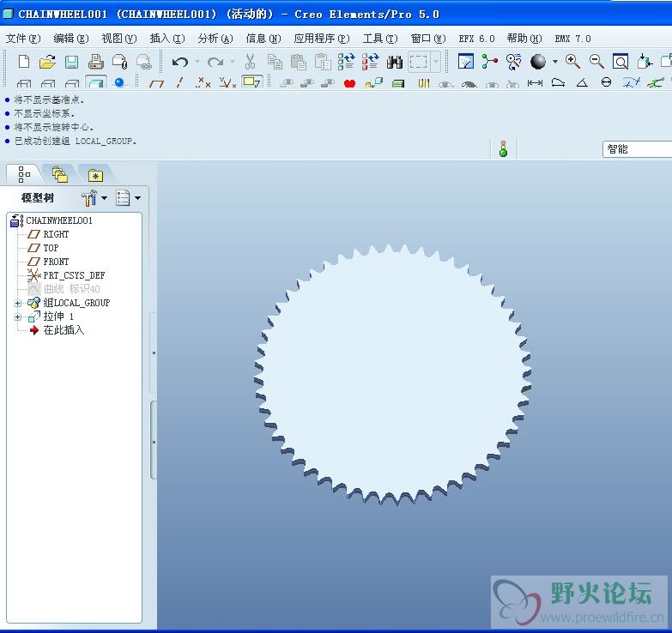672x633 pixels.
Task: Open the selection box dropdown arrow
Action: point(436,62)
